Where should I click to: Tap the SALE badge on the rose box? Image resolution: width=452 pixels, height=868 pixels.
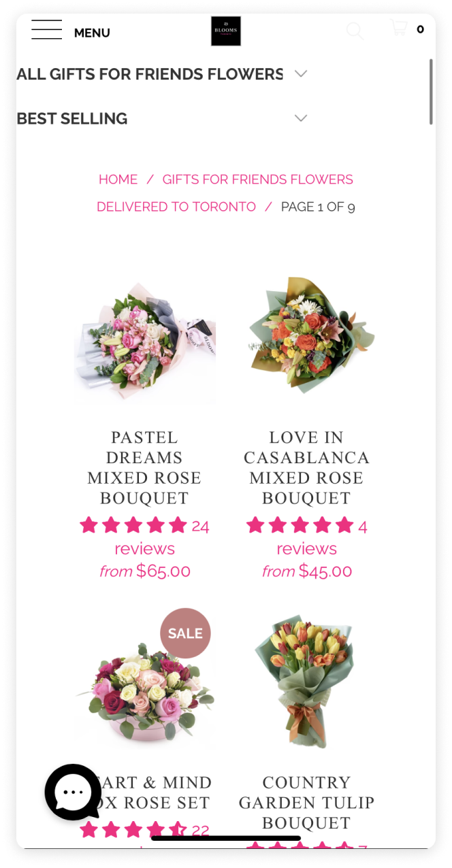coord(185,633)
